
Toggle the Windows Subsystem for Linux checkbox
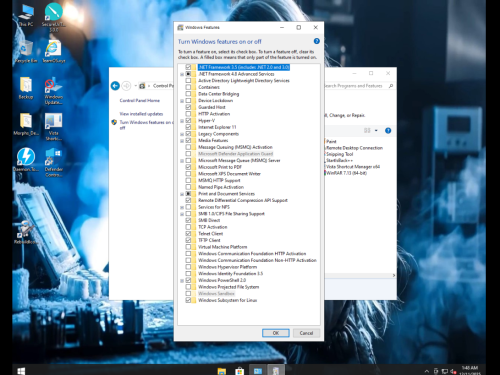pyautogui.click(x=188, y=300)
